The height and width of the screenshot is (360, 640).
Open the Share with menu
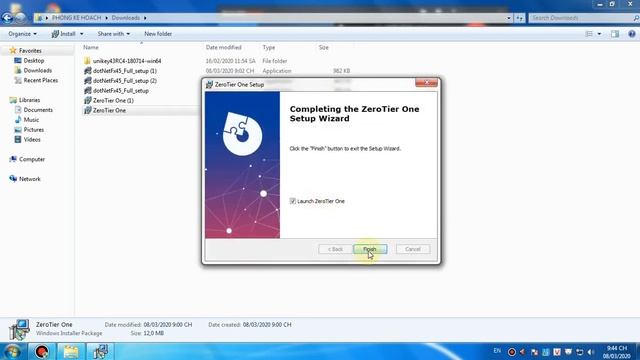coord(113,34)
